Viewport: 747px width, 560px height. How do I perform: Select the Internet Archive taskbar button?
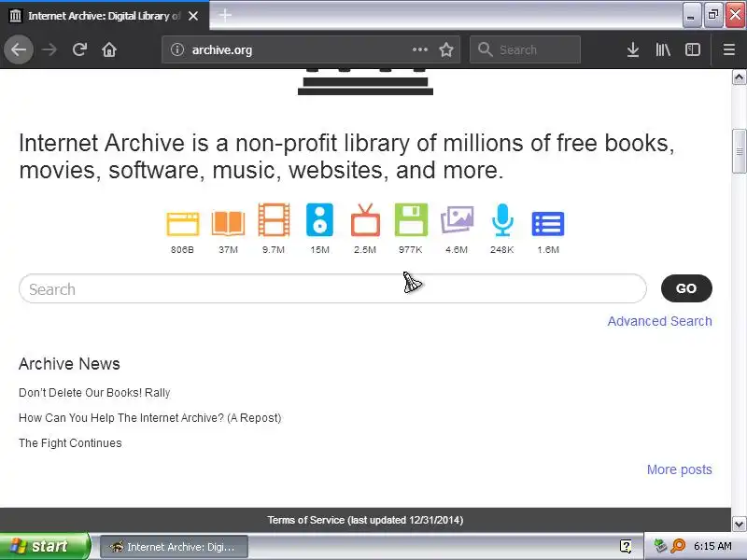click(174, 547)
